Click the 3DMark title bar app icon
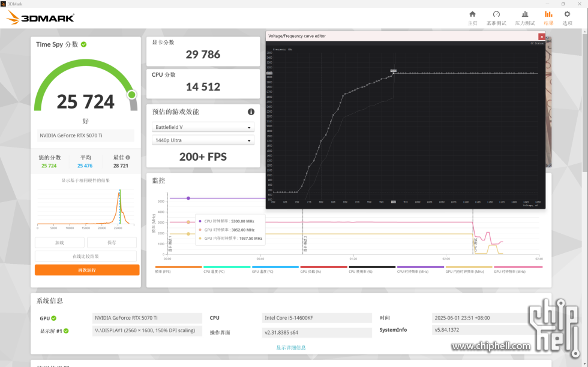This screenshot has width=588, height=367. pos(4,4)
